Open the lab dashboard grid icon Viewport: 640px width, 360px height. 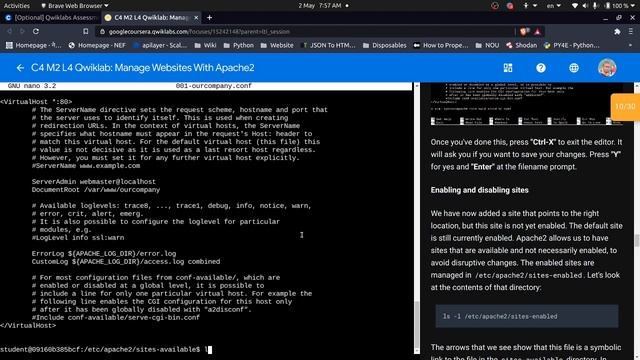pos(508,68)
